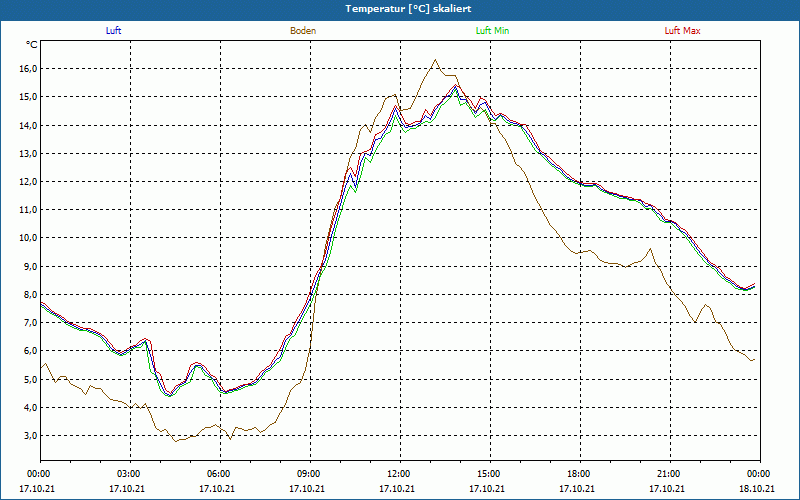Click the 03:00 time axis label

[x=130, y=474]
